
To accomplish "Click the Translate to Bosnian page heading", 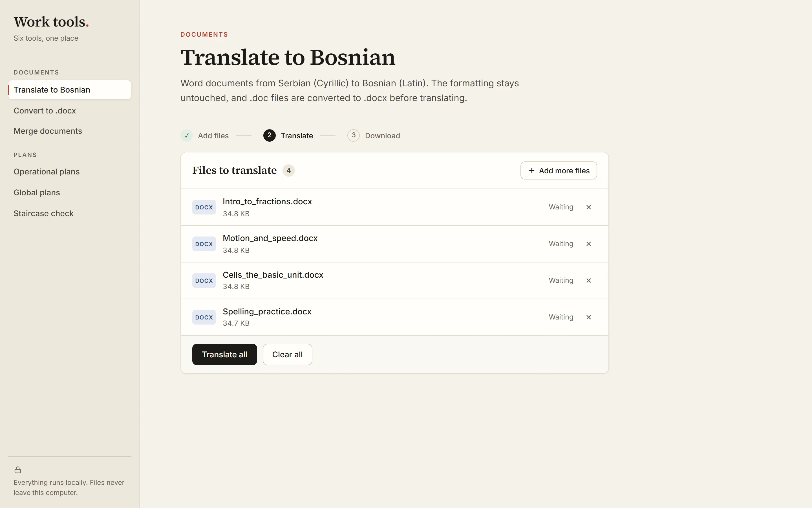I will [288, 58].
